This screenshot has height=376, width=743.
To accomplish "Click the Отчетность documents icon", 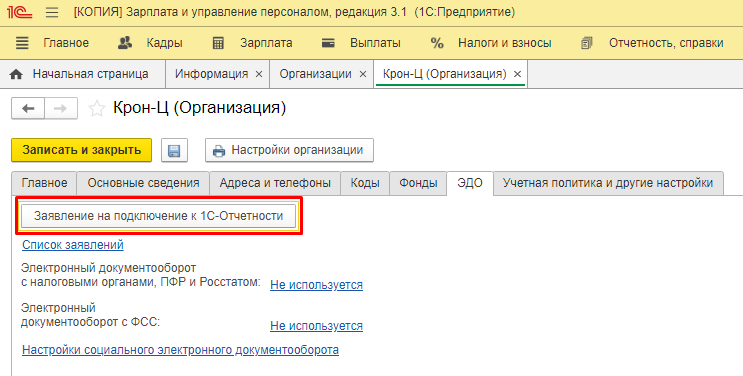I will click(x=587, y=43).
